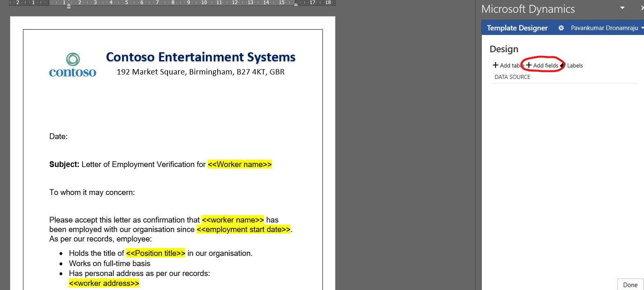Click the highlighted Worker name placeholder in Subject
The width and height of the screenshot is (644, 290).
[239, 165]
